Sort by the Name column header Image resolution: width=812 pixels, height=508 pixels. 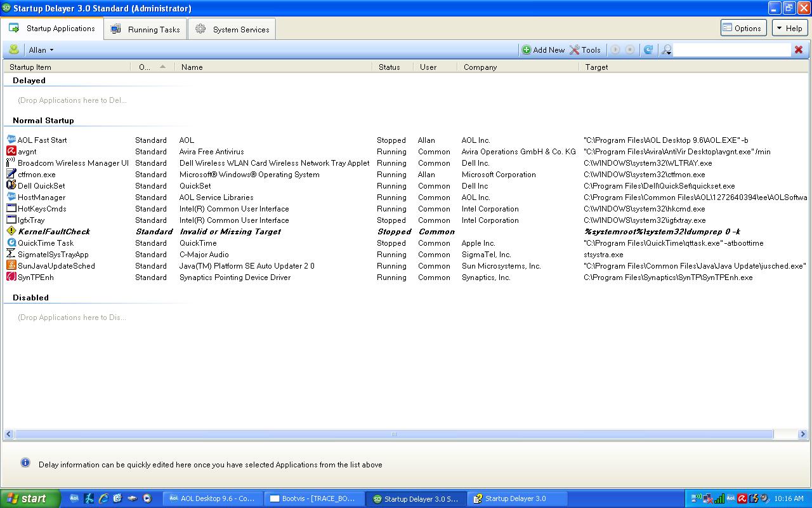273,67
